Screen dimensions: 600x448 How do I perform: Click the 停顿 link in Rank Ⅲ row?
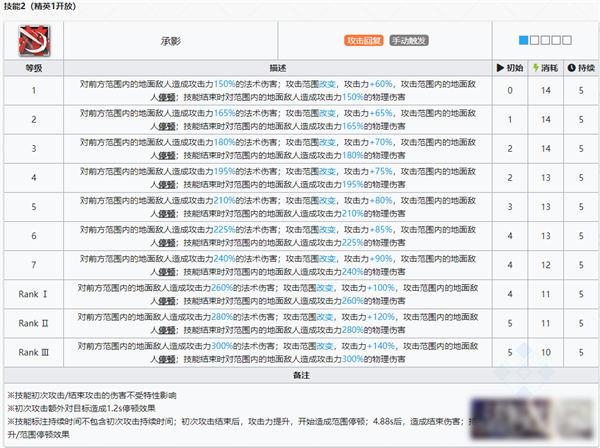pyautogui.click(x=167, y=359)
